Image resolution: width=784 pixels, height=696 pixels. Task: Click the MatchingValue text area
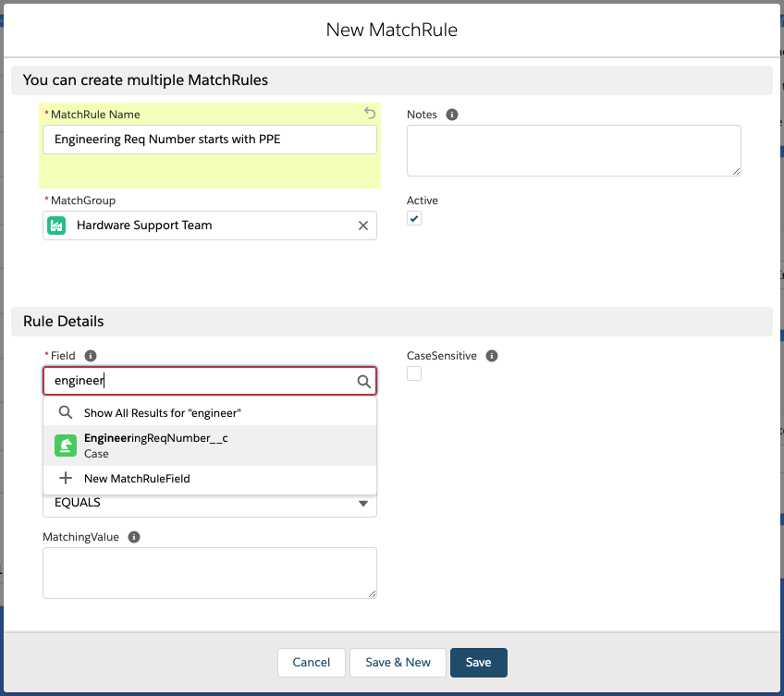210,573
